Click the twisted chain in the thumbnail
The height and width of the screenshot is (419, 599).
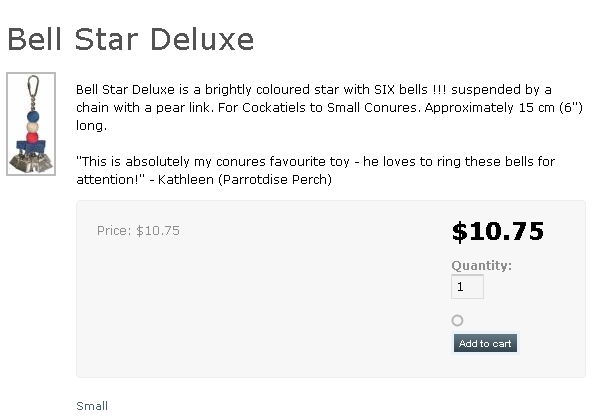(33, 103)
